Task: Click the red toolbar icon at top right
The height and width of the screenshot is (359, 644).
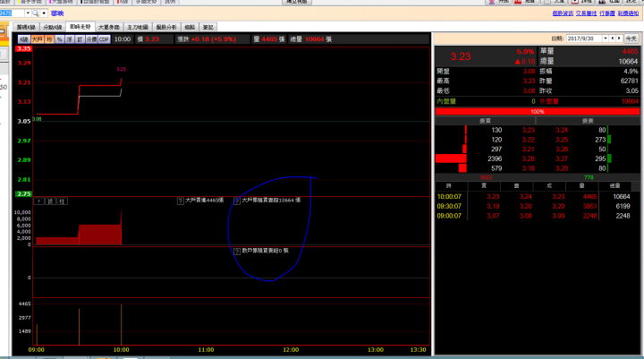Action: (x=518, y=2)
